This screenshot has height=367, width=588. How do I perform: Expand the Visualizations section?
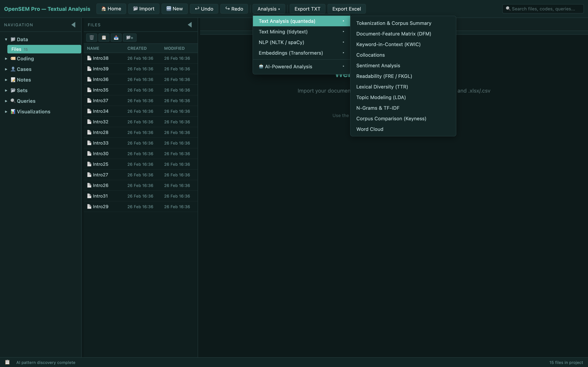6,112
